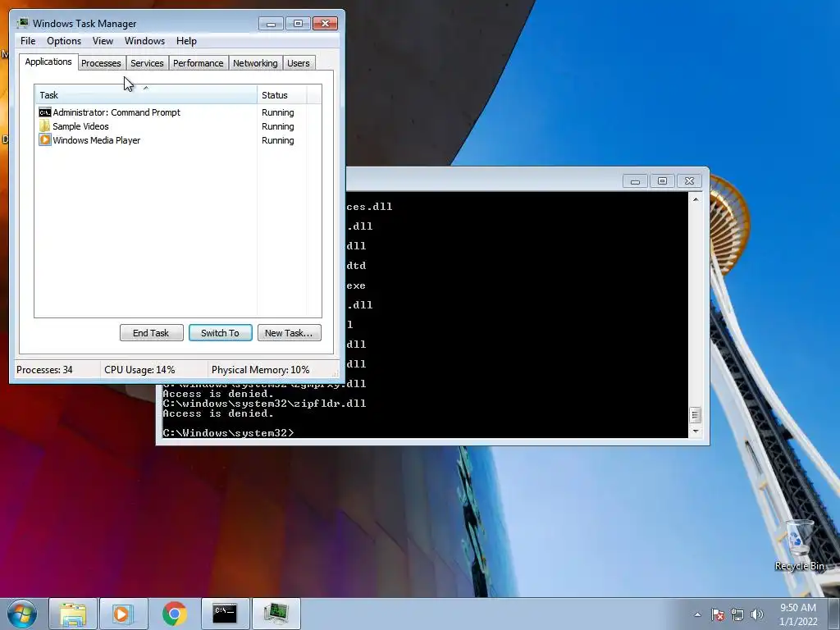
Task: Sort by the Status column header
Action: click(282, 94)
